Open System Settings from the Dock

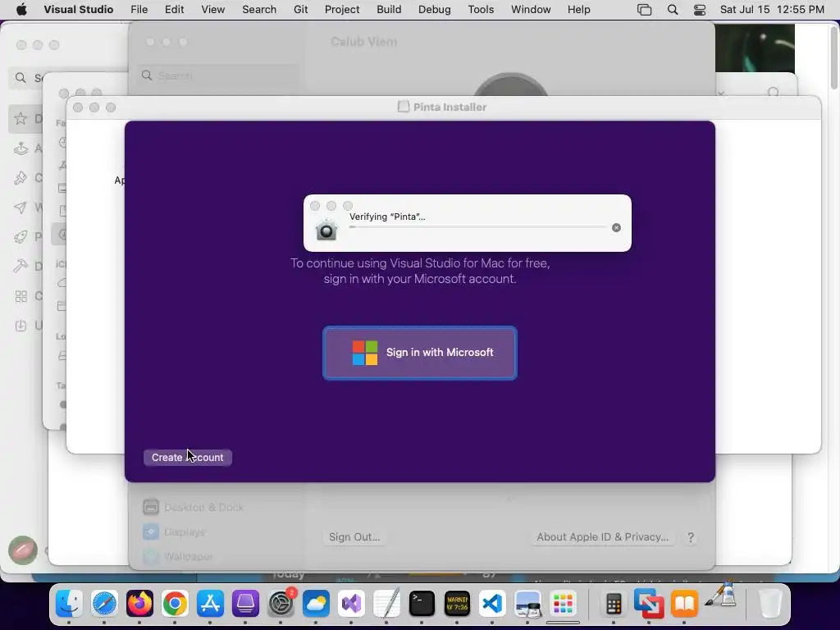281,604
